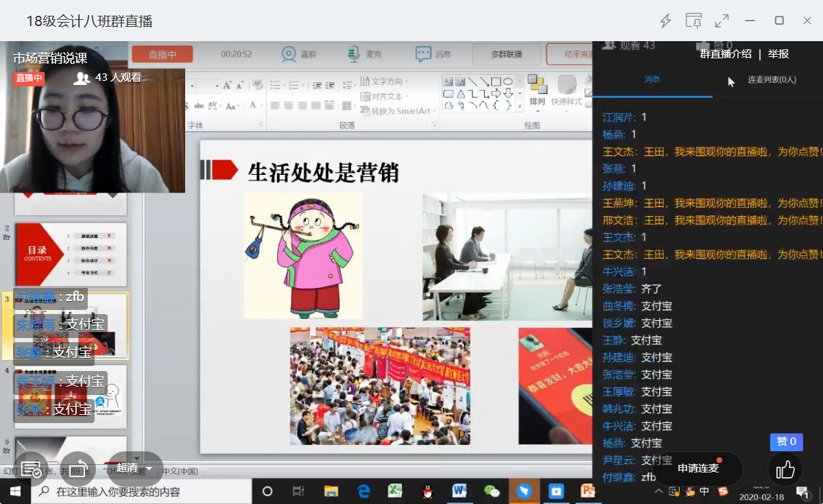Click the thumbs-up like icon
823x504 pixels.
click(785, 470)
